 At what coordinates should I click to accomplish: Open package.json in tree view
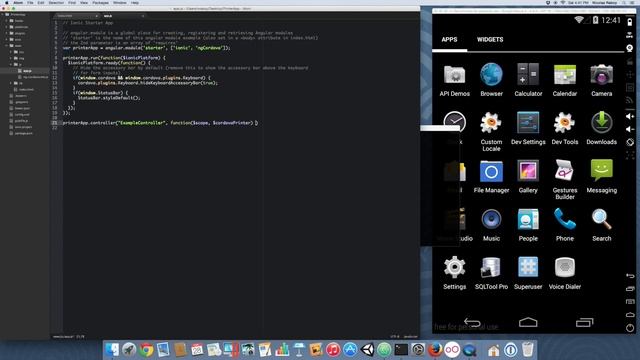tap(21, 133)
